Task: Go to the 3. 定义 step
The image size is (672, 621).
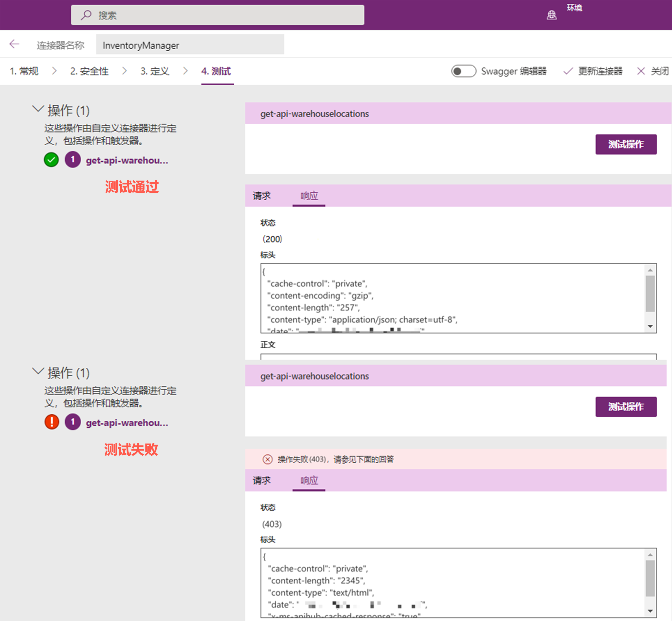Action: (155, 71)
